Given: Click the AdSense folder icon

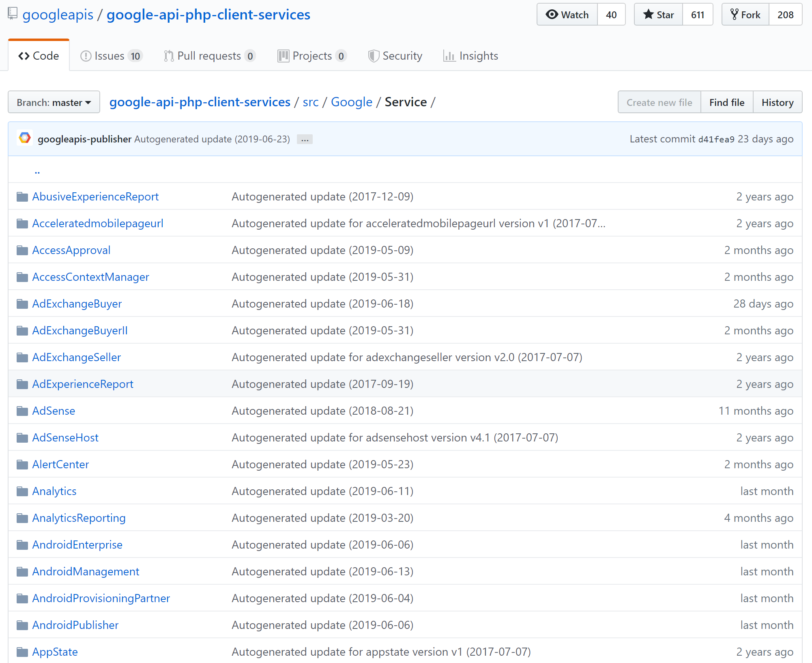Looking at the screenshot, I should click(x=22, y=411).
